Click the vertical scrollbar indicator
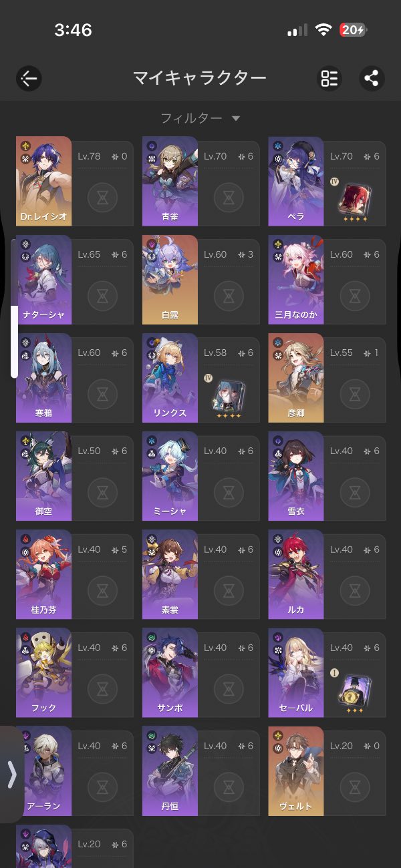Screen dimensions: 401x868 14,342
